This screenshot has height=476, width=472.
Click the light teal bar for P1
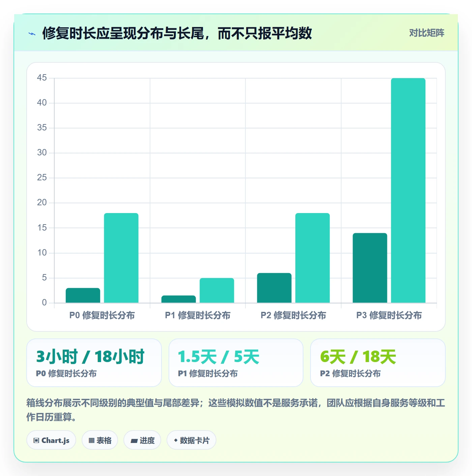point(217,290)
